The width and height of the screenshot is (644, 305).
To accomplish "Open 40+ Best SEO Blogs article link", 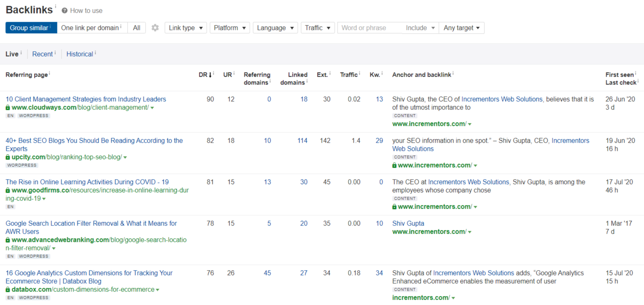I will point(94,145).
